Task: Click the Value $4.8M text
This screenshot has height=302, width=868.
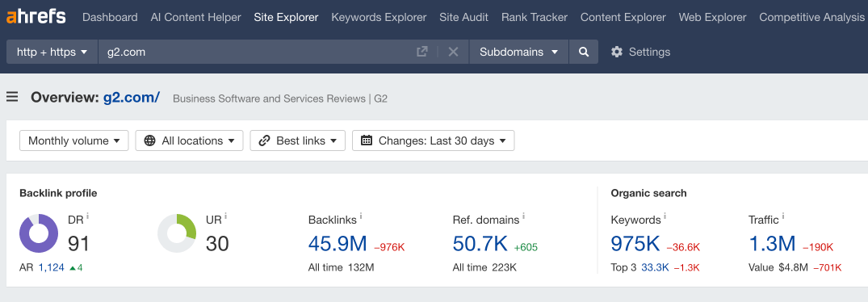Action: (x=778, y=268)
